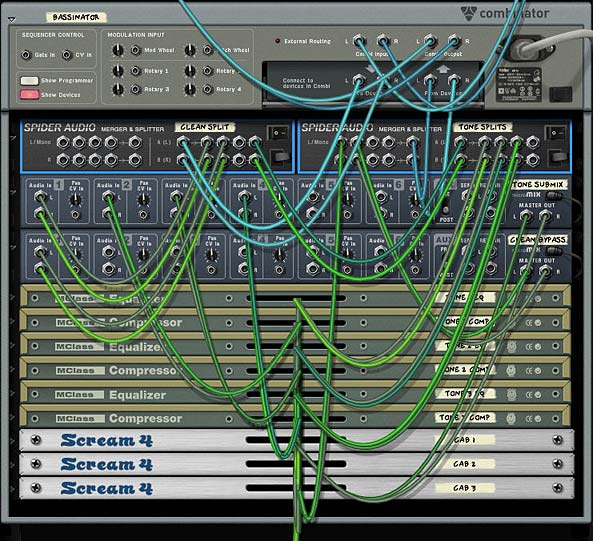Click first merge L/Mono input on Clean Split
593x541 pixels.
coord(63,142)
